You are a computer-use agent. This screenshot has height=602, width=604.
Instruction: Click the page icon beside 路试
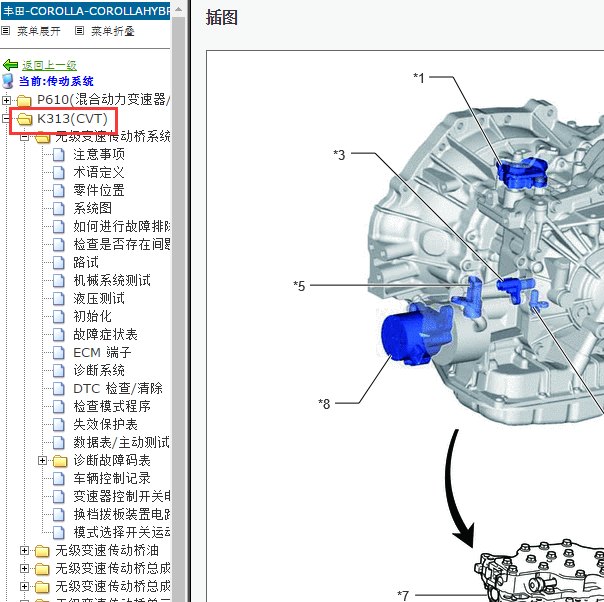pos(58,262)
